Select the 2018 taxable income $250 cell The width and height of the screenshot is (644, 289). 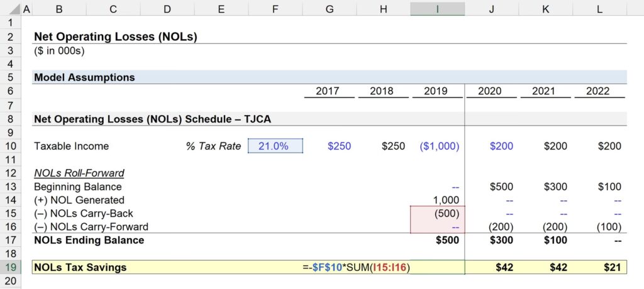pyautogui.click(x=383, y=146)
